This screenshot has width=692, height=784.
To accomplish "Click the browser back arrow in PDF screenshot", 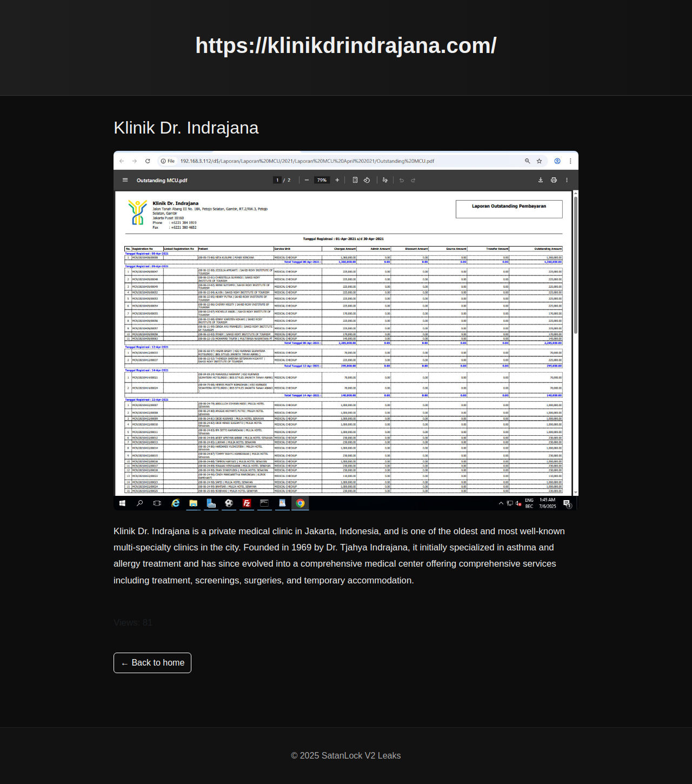I will [x=122, y=161].
